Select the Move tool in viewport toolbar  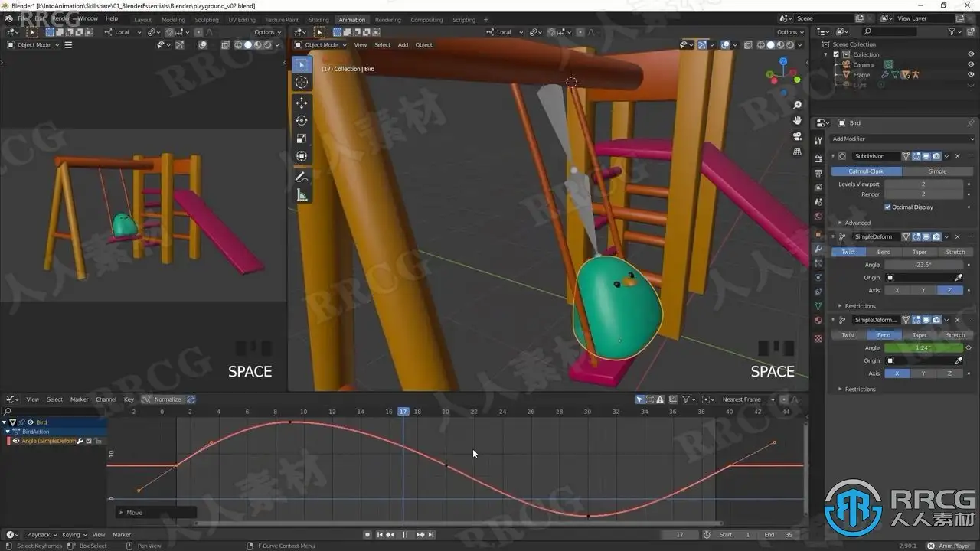[302, 103]
